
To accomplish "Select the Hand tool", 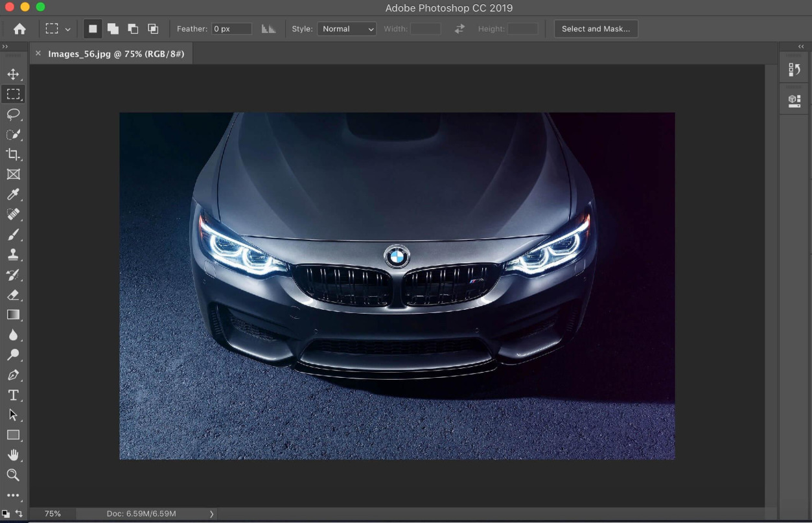I will click(13, 456).
